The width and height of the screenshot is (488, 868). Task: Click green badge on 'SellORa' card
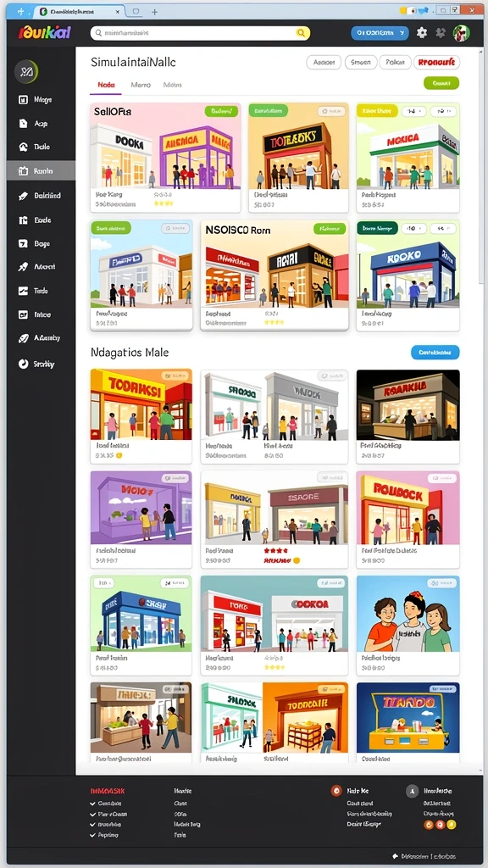pyautogui.click(x=221, y=112)
